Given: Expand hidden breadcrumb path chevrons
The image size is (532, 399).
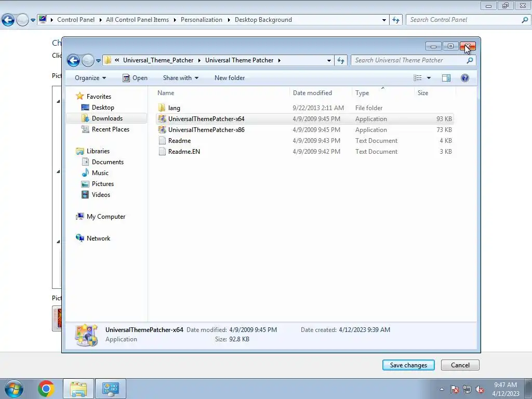Looking at the screenshot, I should (x=117, y=60).
